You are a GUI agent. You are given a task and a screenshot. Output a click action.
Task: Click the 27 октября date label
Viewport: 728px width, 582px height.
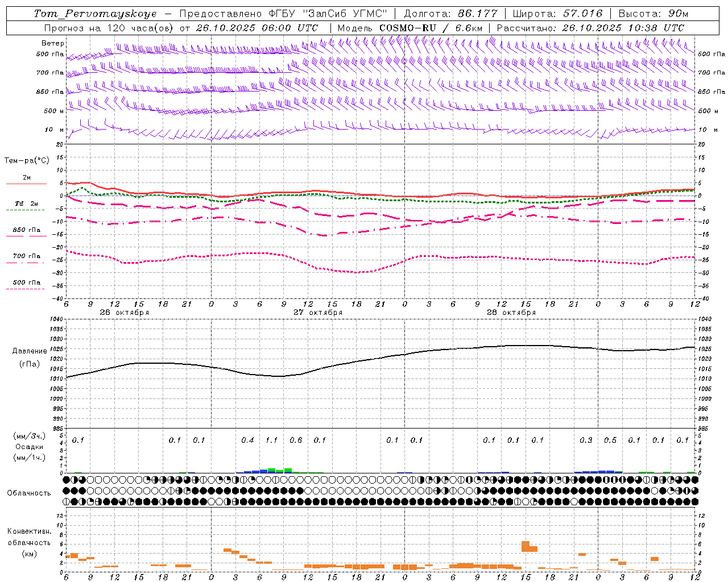[x=317, y=313]
